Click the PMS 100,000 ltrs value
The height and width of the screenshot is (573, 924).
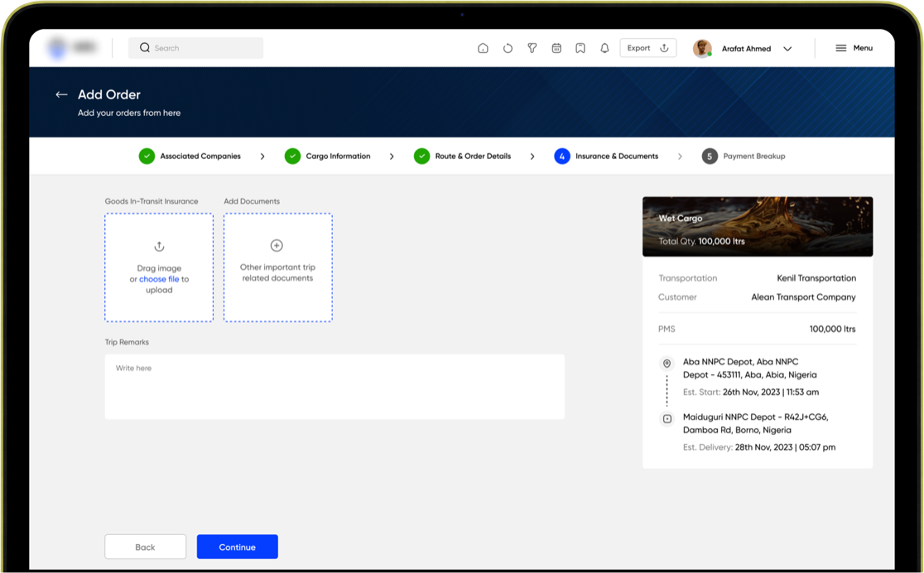pyautogui.click(x=832, y=329)
